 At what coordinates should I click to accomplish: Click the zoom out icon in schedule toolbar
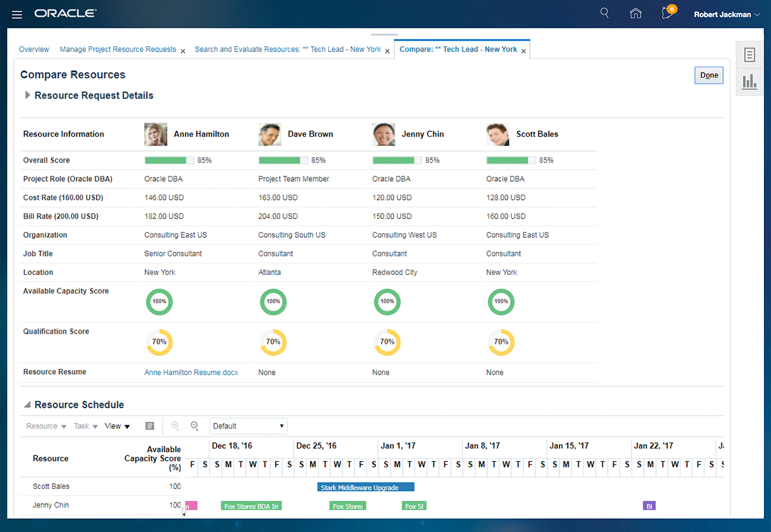click(x=195, y=426)
